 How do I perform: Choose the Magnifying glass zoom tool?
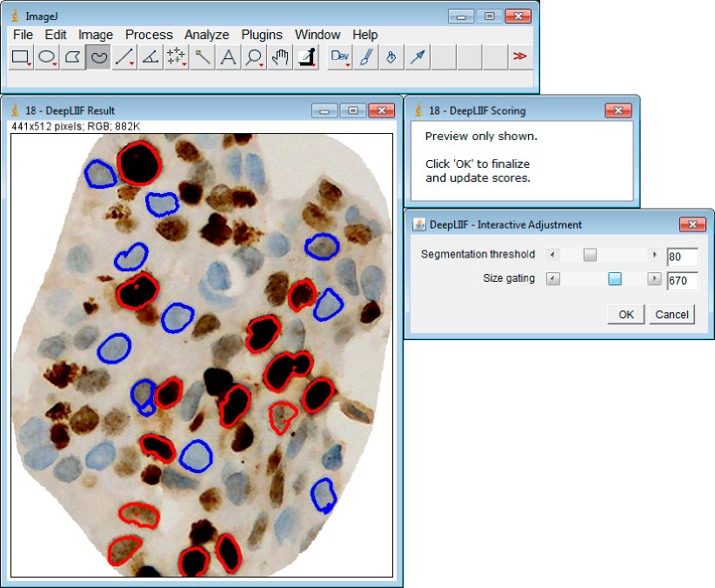click(254, 57)
